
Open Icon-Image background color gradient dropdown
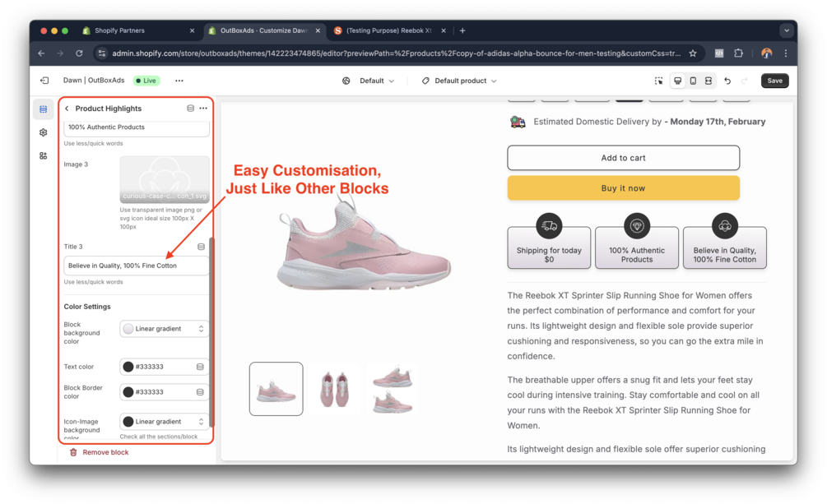[x=164, y=422]
